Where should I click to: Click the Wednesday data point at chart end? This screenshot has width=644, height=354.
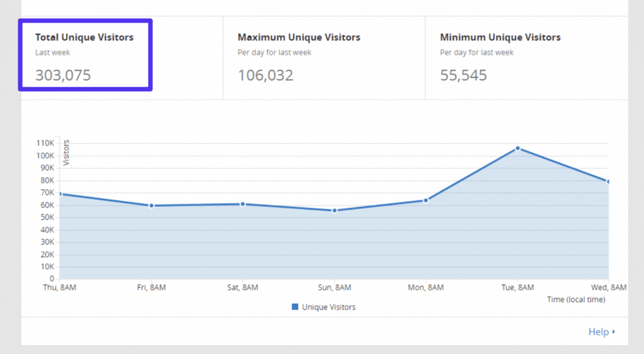tap(608, 182)
